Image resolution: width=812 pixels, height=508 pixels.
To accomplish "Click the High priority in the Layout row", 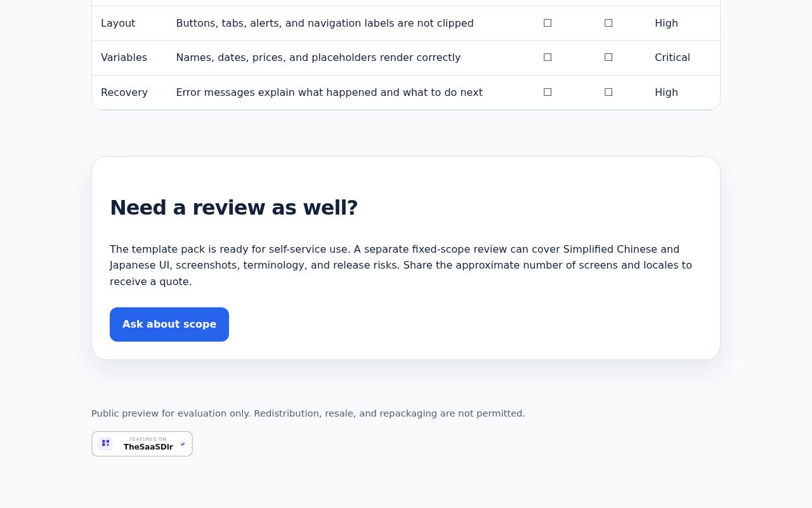I will coord(666,23).
